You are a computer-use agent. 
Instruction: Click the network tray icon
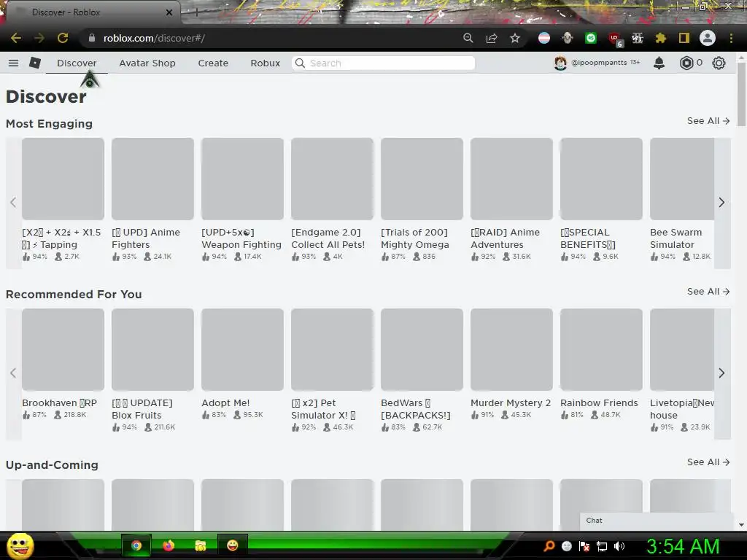[602, 546]
